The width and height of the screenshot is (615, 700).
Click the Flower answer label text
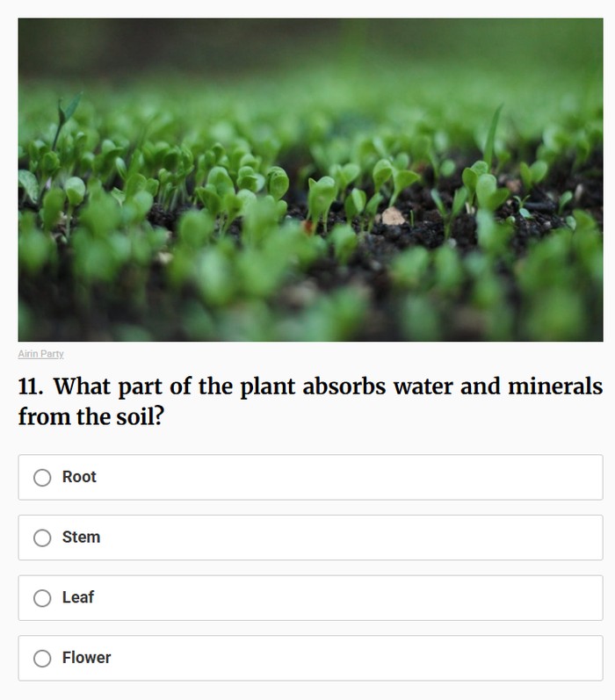[x=86, y=657]
